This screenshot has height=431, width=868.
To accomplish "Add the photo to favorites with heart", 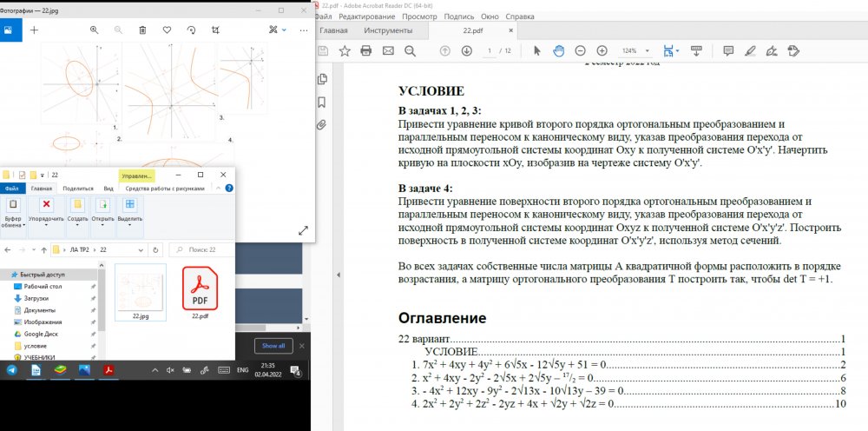I will [x=167, y=30].
